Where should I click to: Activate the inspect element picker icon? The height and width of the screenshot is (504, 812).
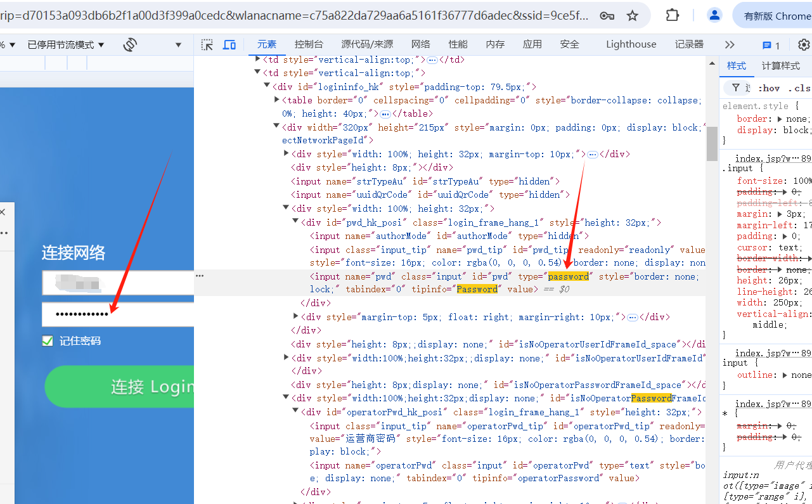207,44
